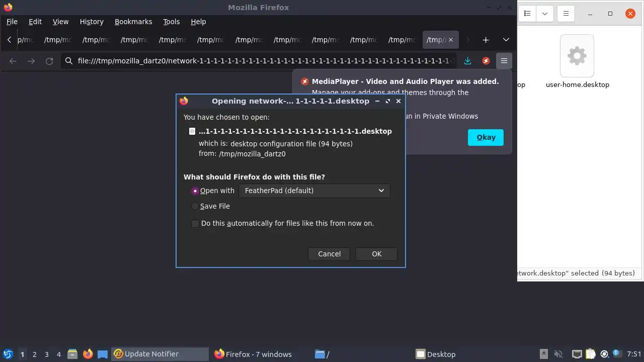Viewport: 644px width, 362px height.
Task: Click the MediaPlayer extension toolbar icon
Action: coord(486,61)
